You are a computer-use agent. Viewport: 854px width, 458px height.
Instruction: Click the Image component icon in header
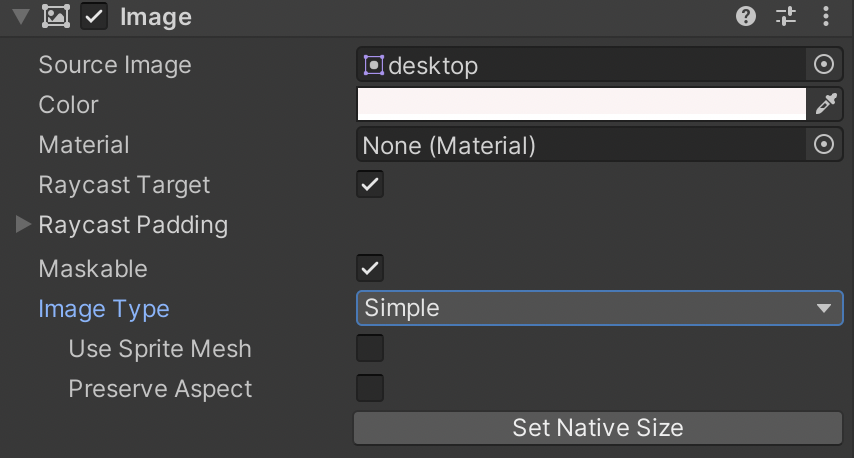56,16
